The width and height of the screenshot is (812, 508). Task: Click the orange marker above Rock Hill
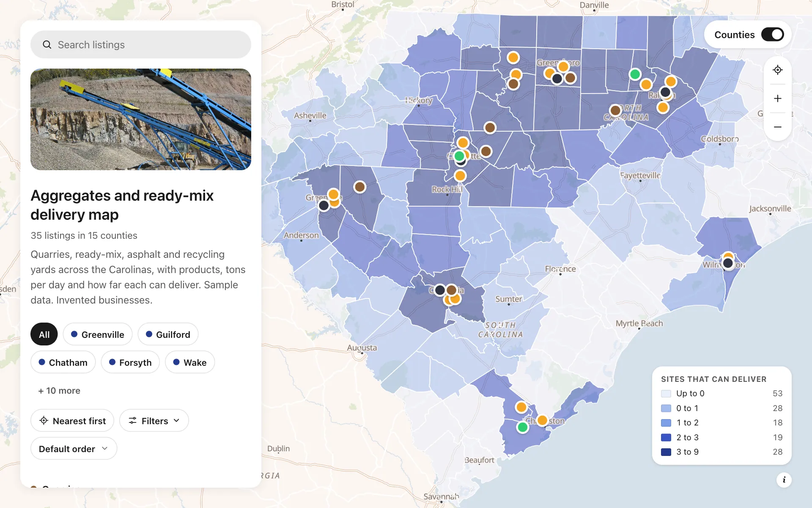pos(460,176)
